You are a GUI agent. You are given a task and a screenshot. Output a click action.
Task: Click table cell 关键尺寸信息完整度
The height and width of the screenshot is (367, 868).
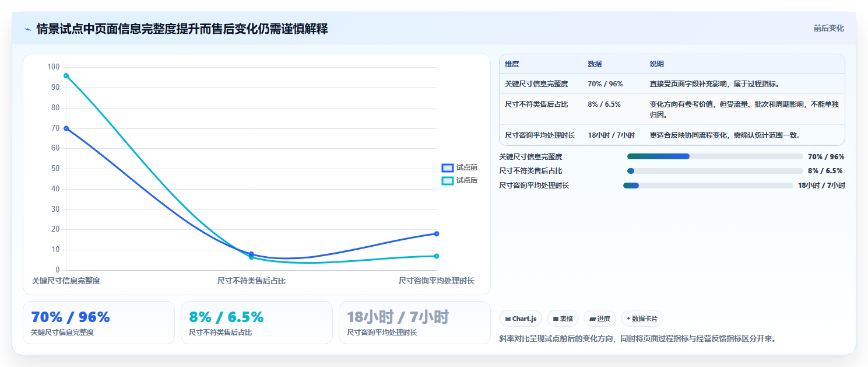coord(536,84)
